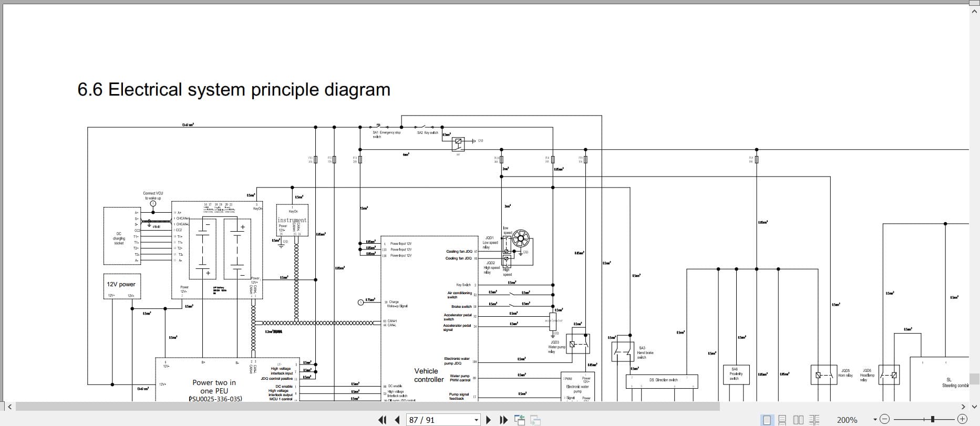The width and height of the screenshot is (980, 426).
Task: Click the 'DC charging socket' label
Action: [x=119, y=238]
